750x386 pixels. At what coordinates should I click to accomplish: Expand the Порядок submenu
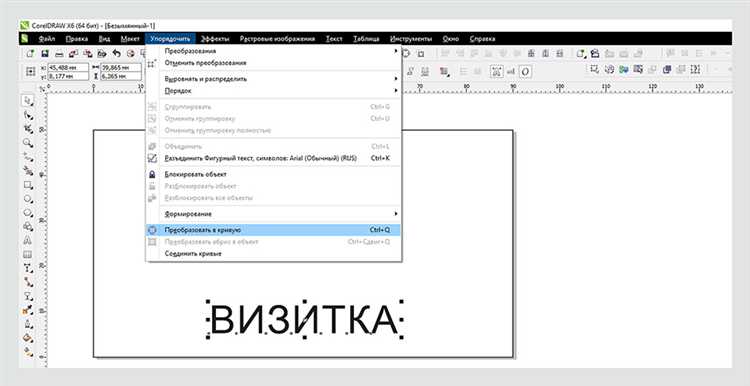273,90
